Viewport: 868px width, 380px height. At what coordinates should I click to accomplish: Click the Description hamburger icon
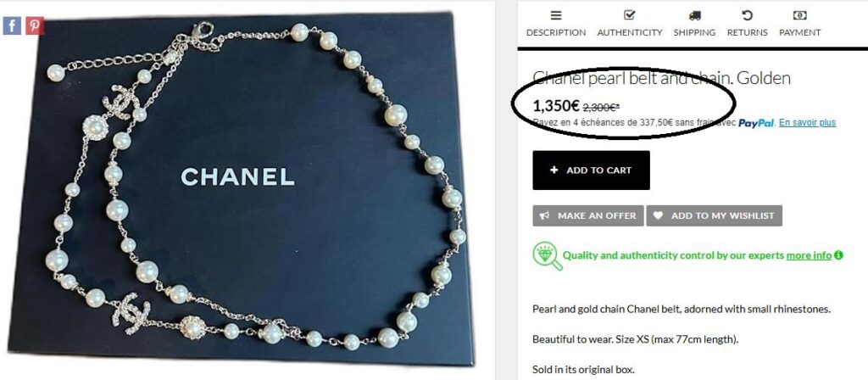[x=556, y=15]
